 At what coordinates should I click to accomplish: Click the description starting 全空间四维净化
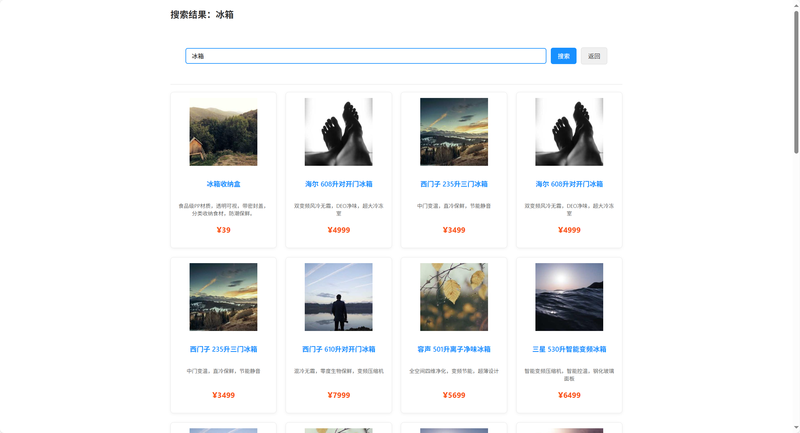point(454,371)
